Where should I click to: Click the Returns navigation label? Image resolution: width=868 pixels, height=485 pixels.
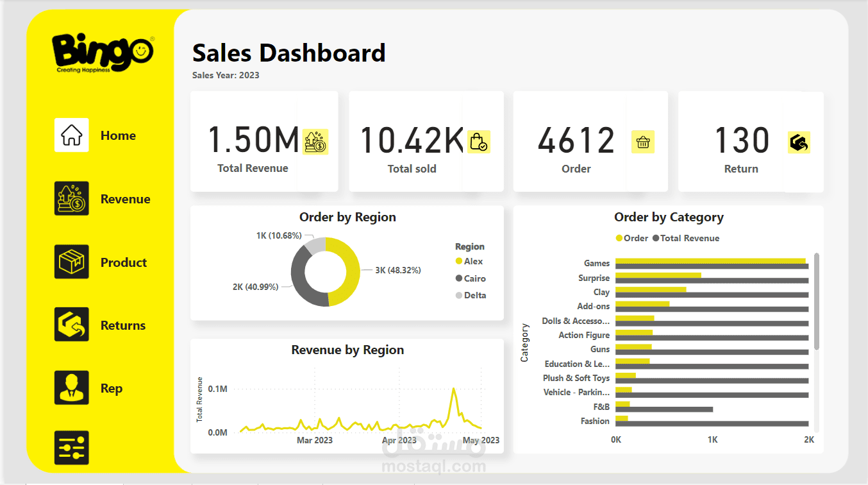[x=122, y=325]
